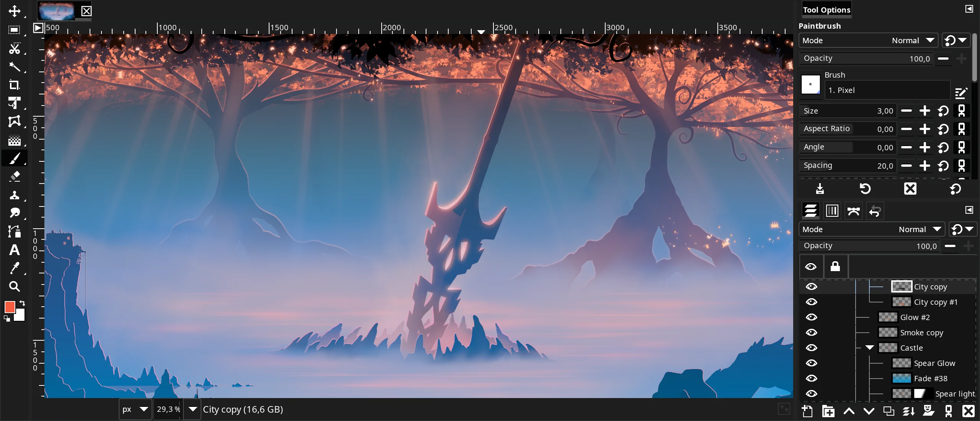Decrease brush Size with minus button
The height and width of the screenshot is (421, 980).
[906, 111]
